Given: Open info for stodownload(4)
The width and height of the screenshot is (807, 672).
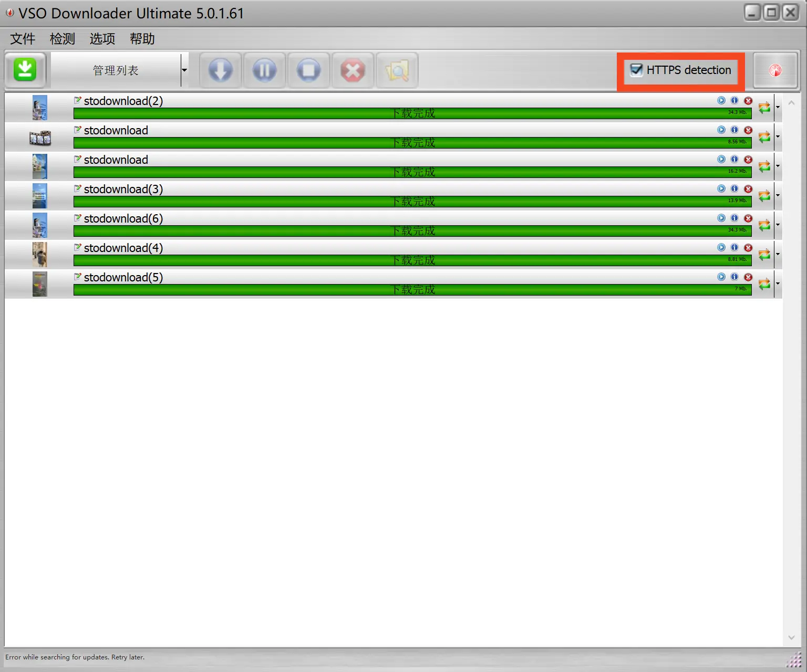Looking at the screenshot, I should (734, 247).
